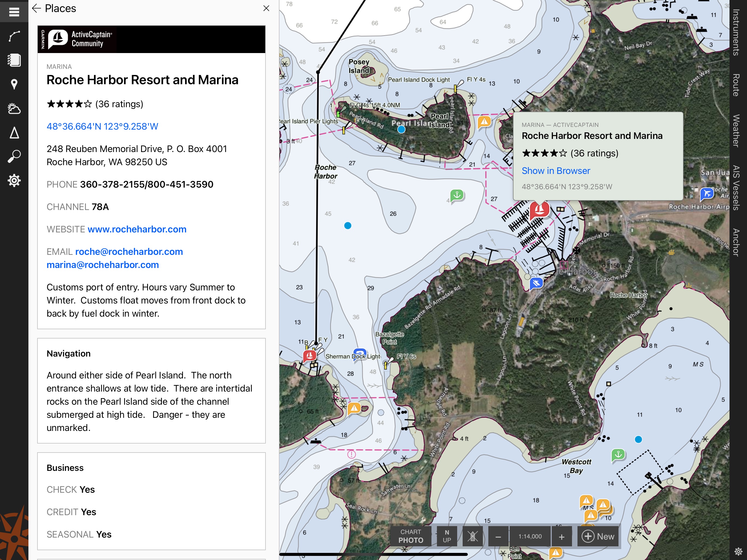Image resolution: width=747 pixels, height=560 pixels.
Task: Tap the 1:14,000 scale indicator
Action: pos(530,536)
